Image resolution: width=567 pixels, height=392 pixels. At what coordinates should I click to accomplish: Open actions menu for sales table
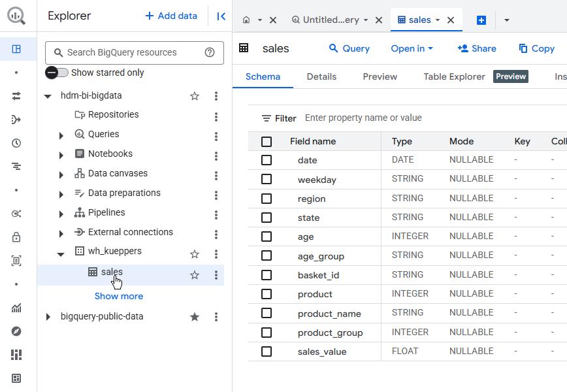pos(216,275)
